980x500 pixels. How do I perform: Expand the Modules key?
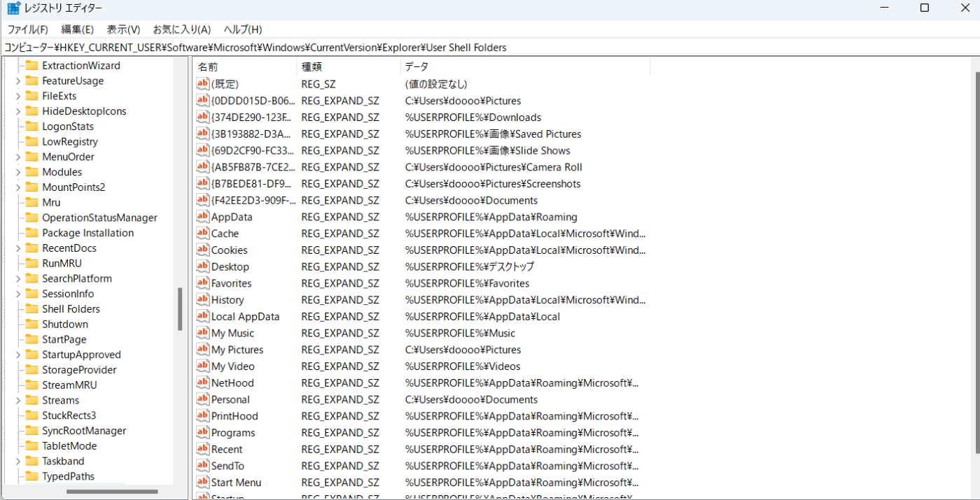point(17,172)
